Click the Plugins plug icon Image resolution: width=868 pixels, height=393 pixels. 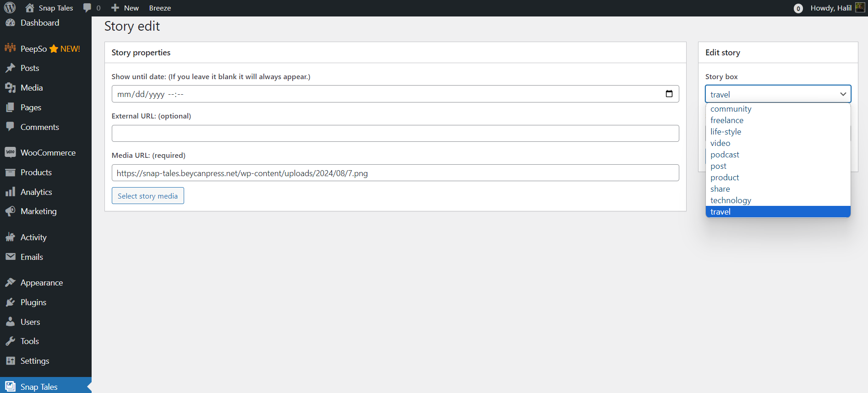(10, 302)
